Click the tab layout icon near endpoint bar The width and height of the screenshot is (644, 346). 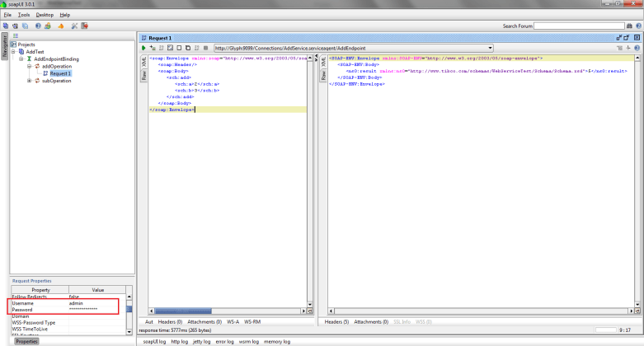pyautogui.click(x=619, y=48)
